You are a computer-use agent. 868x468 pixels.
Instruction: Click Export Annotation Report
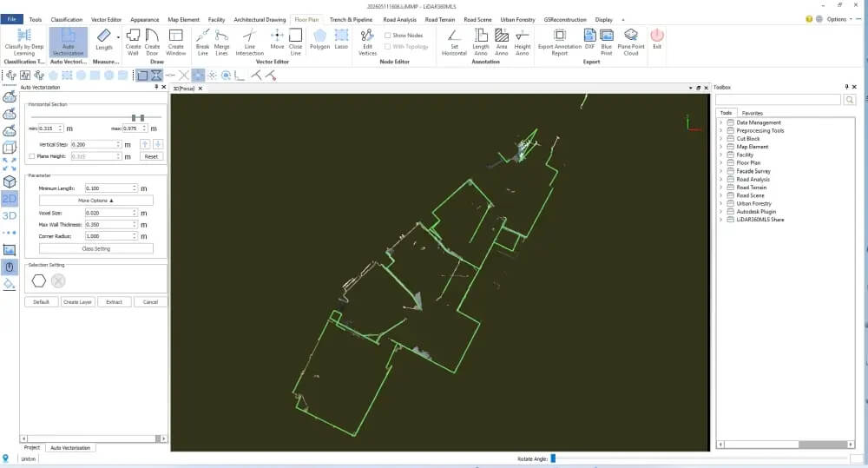(560, 42)
